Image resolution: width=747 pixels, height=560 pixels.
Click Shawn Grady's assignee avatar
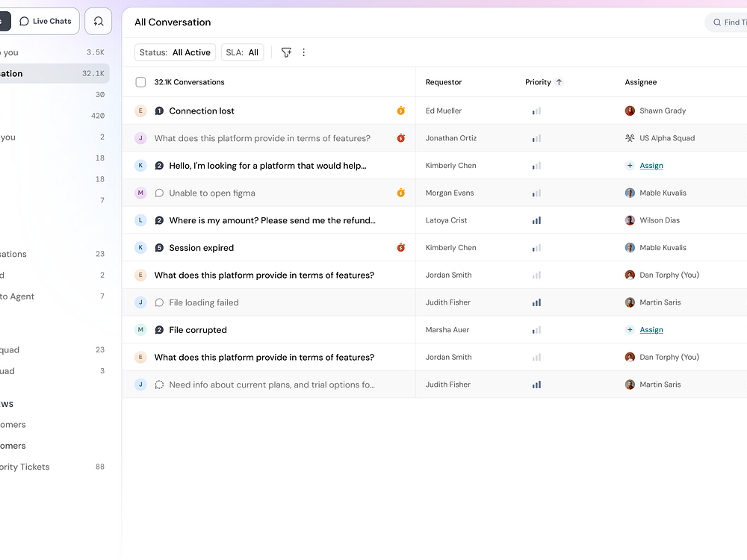tap(630, 111)
